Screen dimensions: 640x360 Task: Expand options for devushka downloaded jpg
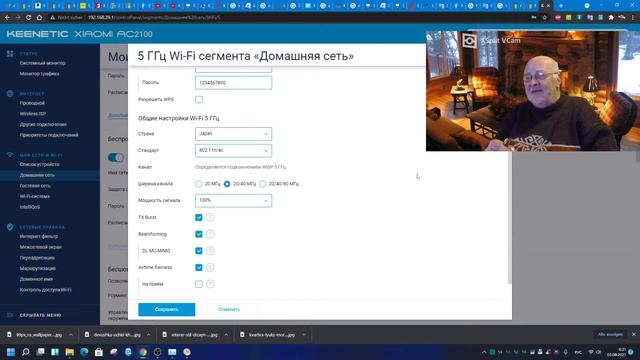coord(149,335)
